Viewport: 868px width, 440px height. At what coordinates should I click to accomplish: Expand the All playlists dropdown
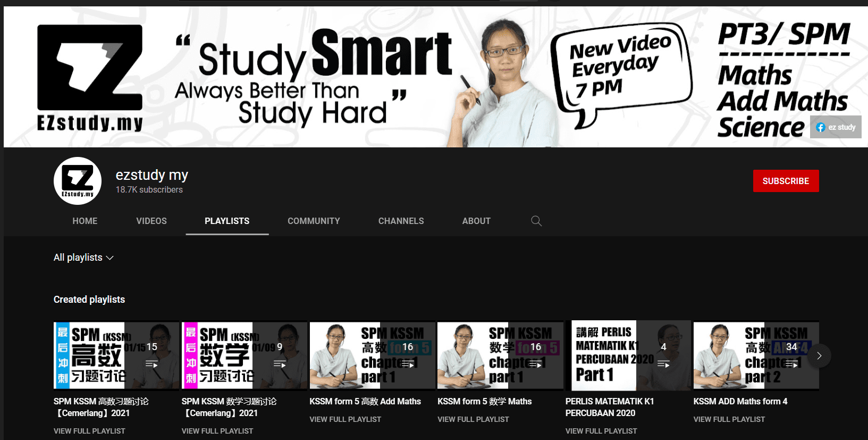pyautogui.click(x=83, y=258)
